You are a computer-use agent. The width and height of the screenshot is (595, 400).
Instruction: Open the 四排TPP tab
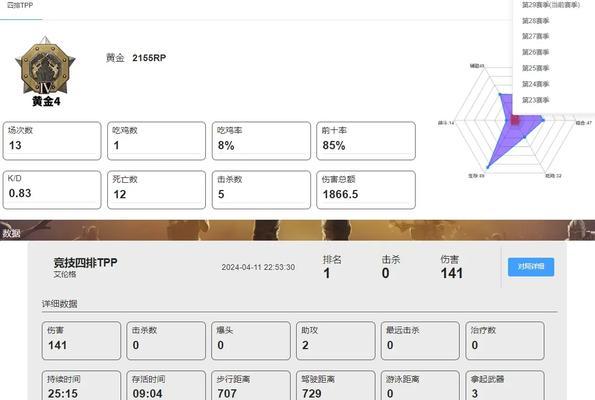click(x=20, y=5)
